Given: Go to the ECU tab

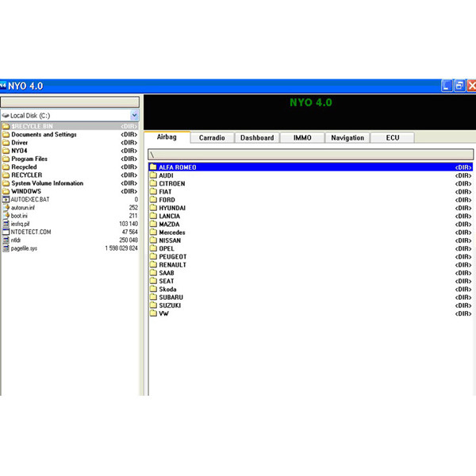Looking at the screenshot, I should click(x=393, y=138).
